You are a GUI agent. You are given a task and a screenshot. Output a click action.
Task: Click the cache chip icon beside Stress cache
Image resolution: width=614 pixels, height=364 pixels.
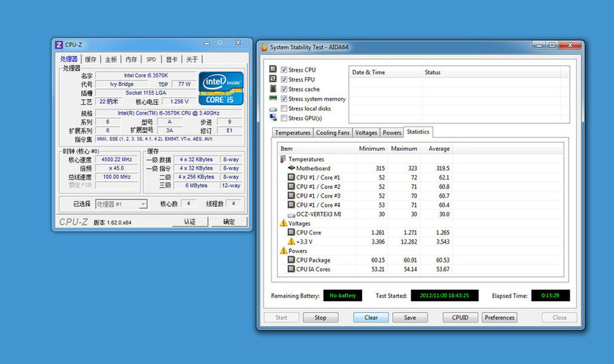tap(273, 88)
